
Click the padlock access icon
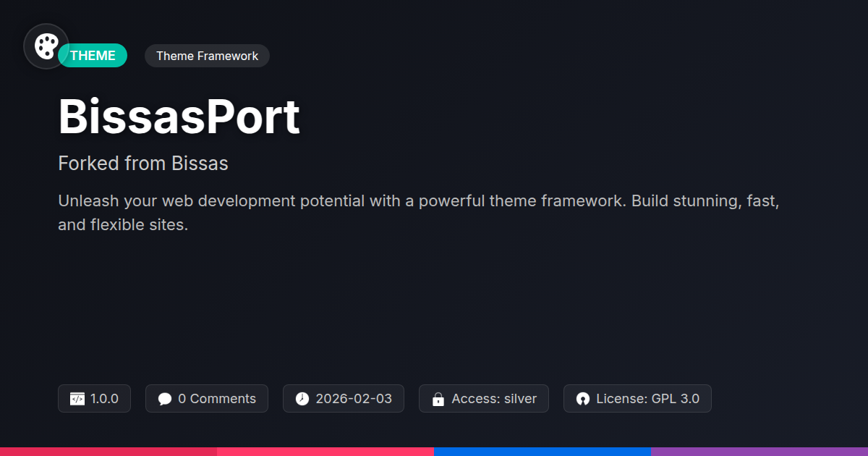(438, 399)
